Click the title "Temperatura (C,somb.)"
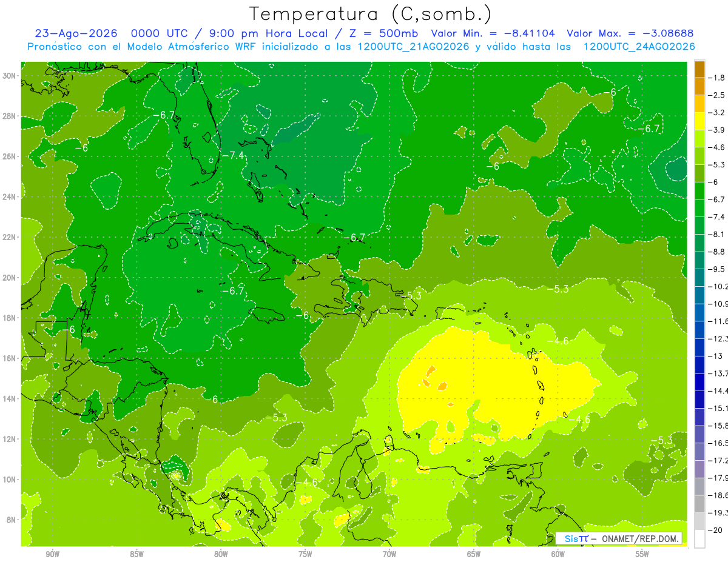This screenshot has width=728, height=562. (371, 14)
